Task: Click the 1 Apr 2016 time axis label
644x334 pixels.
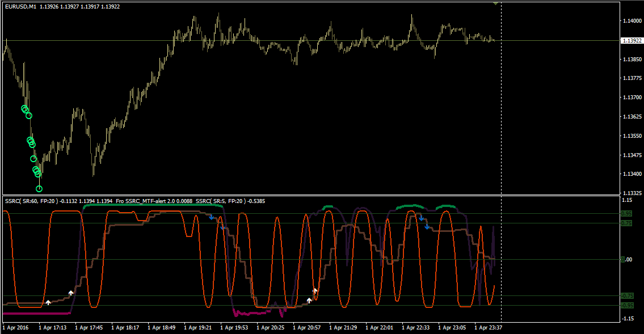Action: tap(16, 328)
